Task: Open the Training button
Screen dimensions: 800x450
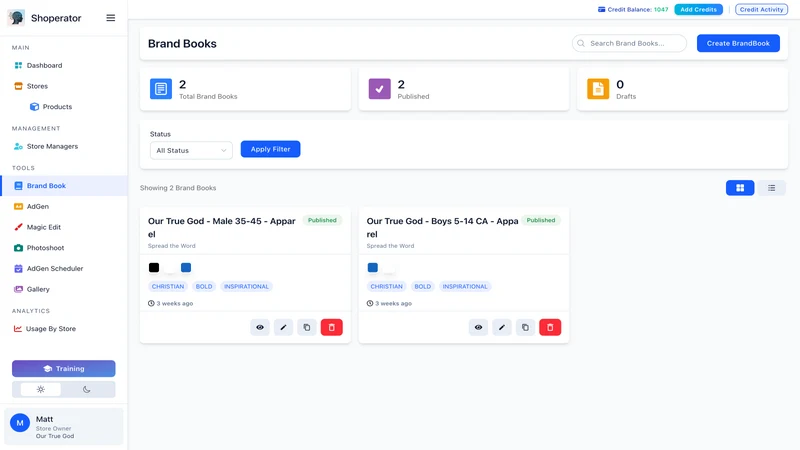Action: [64, 368]
